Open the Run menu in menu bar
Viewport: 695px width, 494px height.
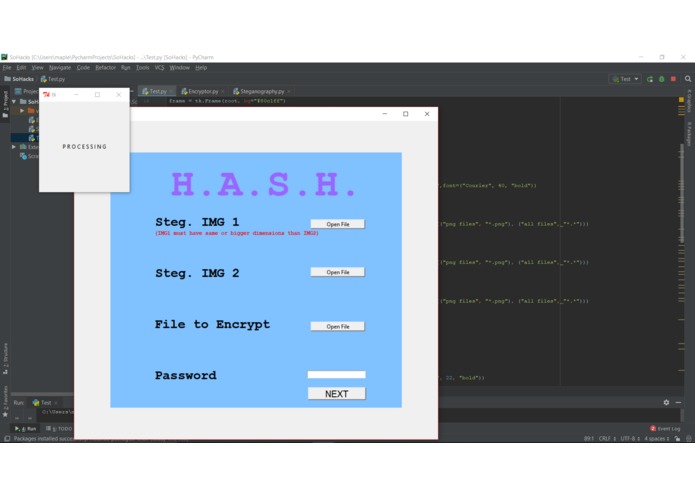(x=126, y=68)
